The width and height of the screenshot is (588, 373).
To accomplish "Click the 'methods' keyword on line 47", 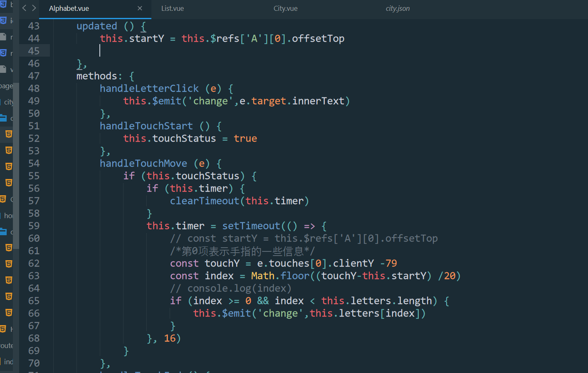I will point(97,76).
